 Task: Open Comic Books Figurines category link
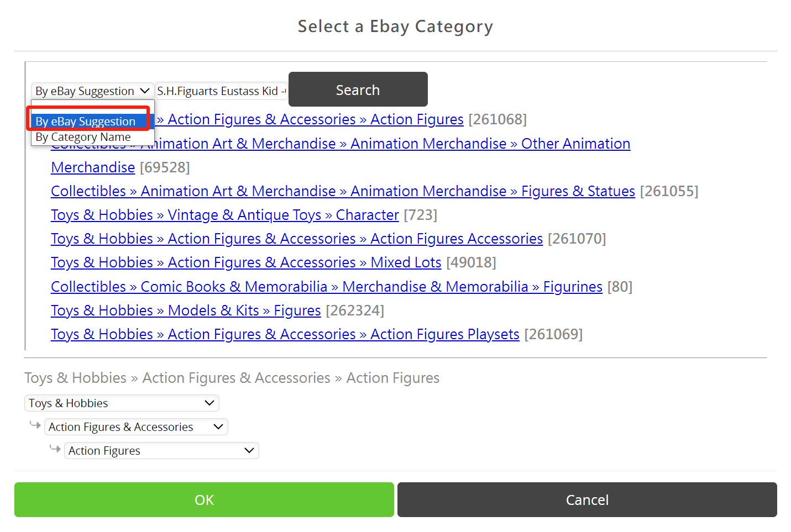(327, 287)
